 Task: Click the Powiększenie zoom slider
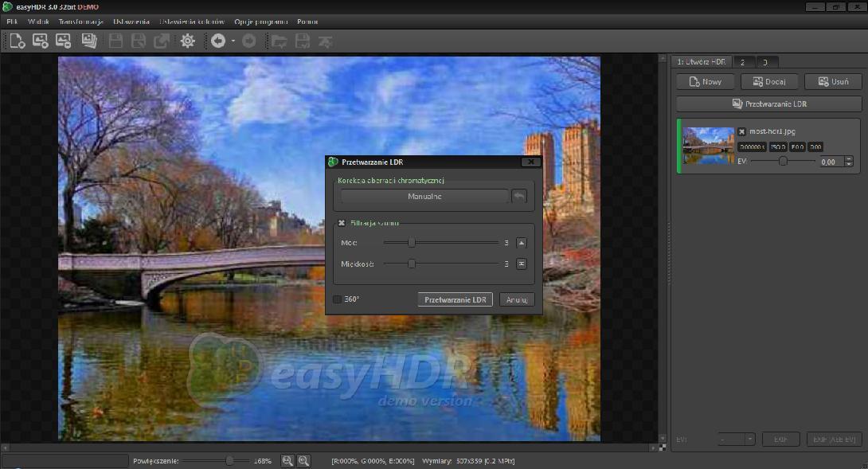[x=216, y=461]
